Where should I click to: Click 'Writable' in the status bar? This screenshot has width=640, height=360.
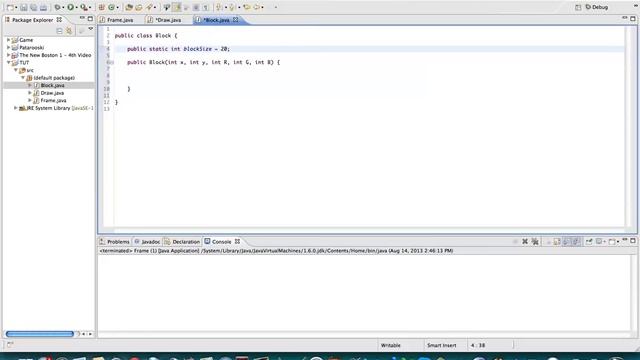coord(391,345)
